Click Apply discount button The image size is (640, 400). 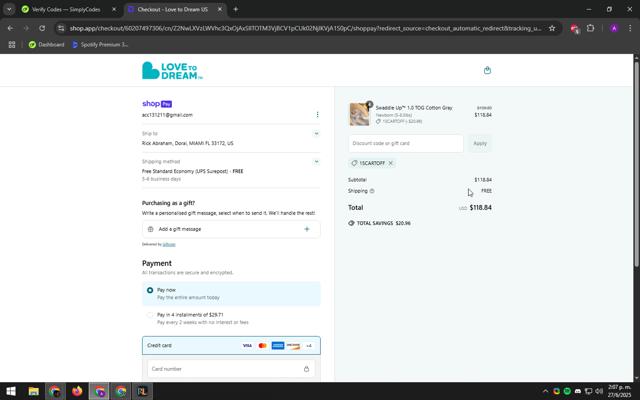pyautogui.click(x=480, y=143)
